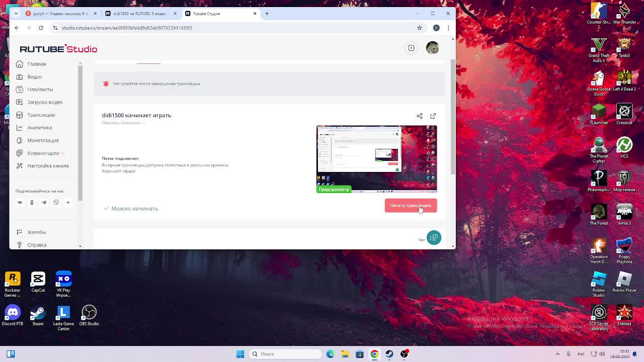
Task: Open Roblox Studio desktop shortcut
Action: point(599,285)
